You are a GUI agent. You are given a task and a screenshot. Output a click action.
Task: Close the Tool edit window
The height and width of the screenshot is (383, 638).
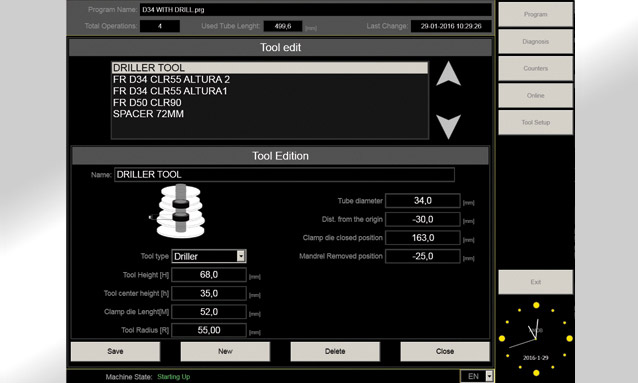[x=445, y=351]
